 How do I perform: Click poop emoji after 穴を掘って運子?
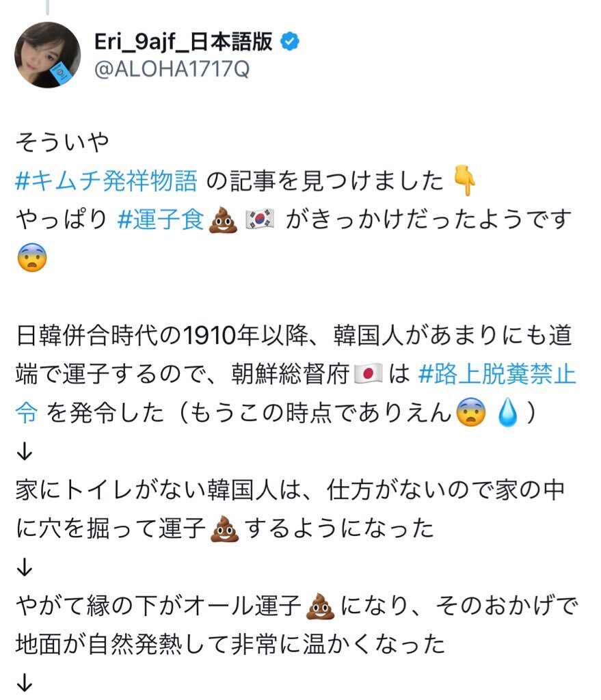[x=224, y=528]
